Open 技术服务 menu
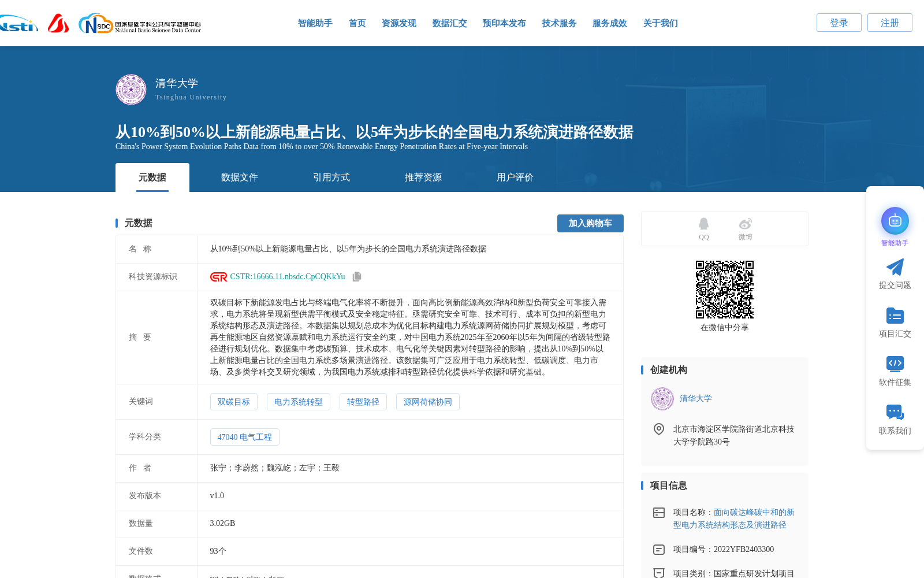924x578 pixels. 559,23
